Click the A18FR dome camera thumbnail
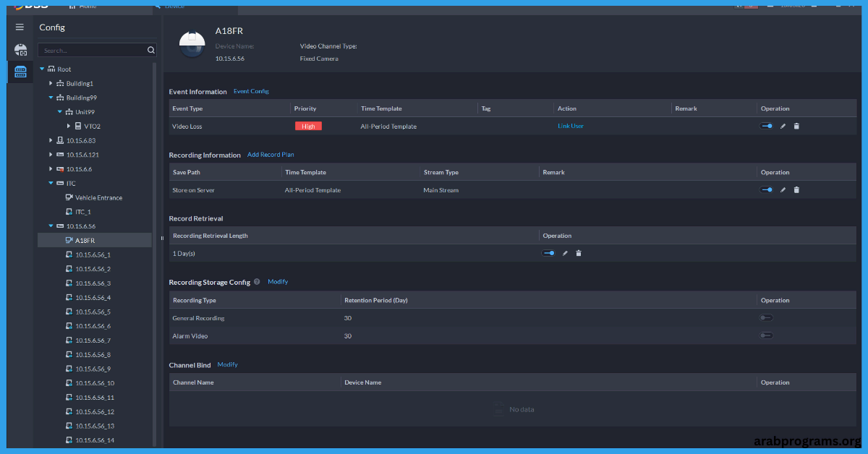This screenshot has height=454, width=868. (192, 46)
